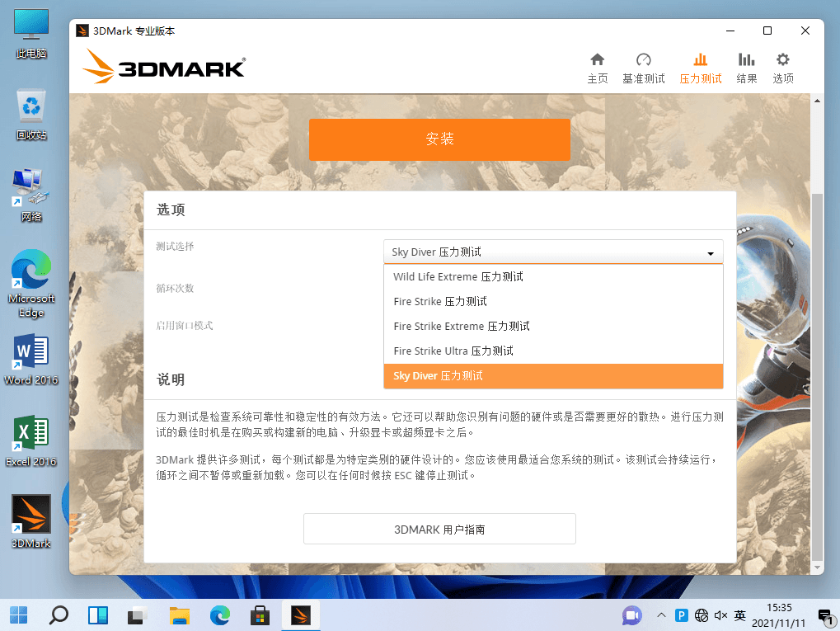The image size is (840, 631).
Task: Click the blue P tray icon
Action: 682,615
